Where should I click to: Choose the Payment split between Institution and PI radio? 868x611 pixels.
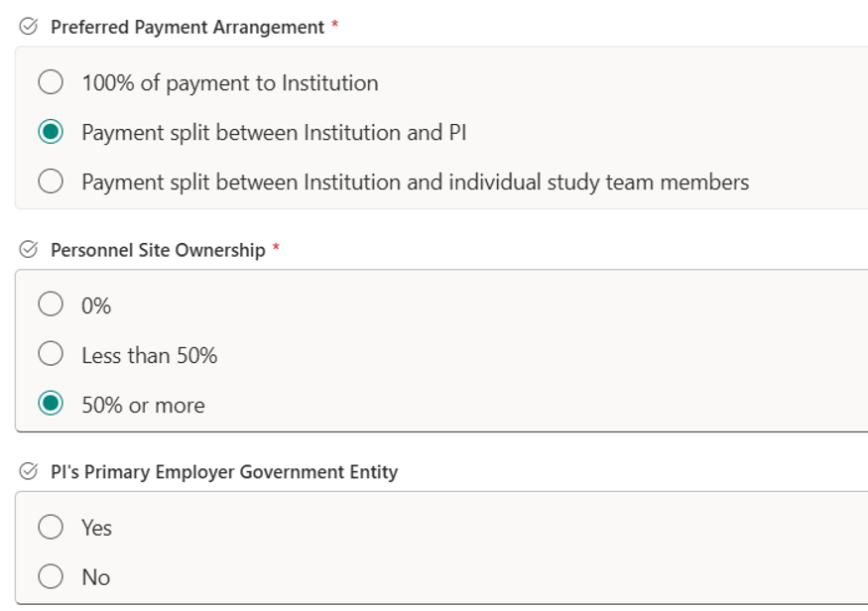point(51,132)
